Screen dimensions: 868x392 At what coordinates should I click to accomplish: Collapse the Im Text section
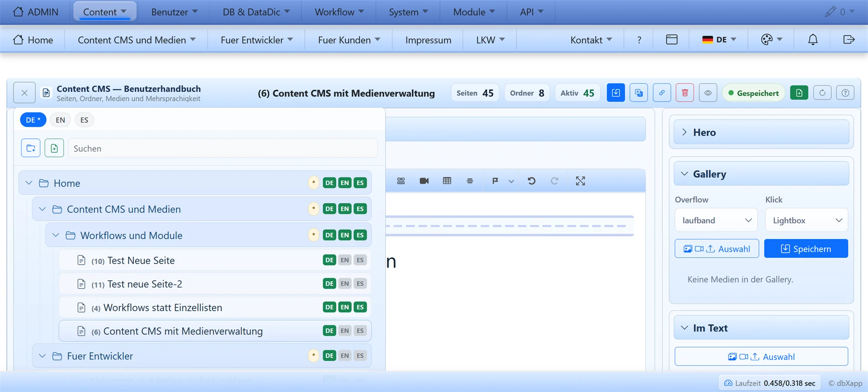tap(761, 328)
